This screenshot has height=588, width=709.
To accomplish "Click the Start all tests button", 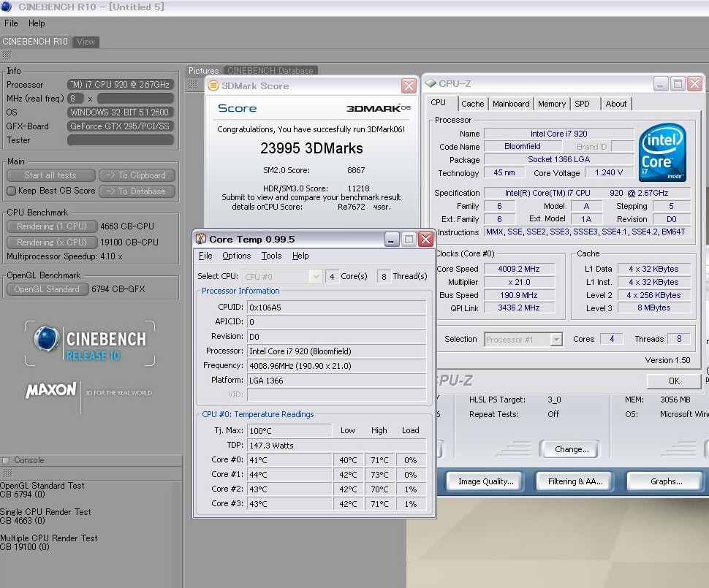I will point(50,175).
